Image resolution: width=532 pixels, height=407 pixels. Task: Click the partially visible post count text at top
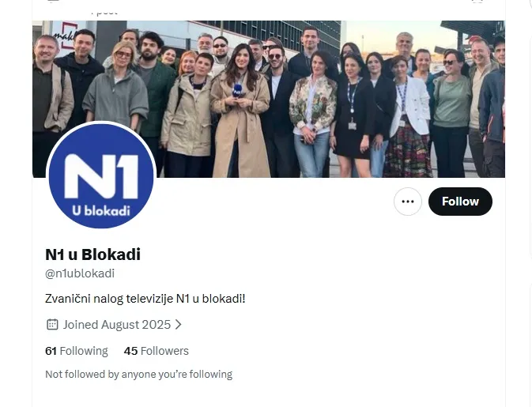pyautogui.click(x=103, y=11)
